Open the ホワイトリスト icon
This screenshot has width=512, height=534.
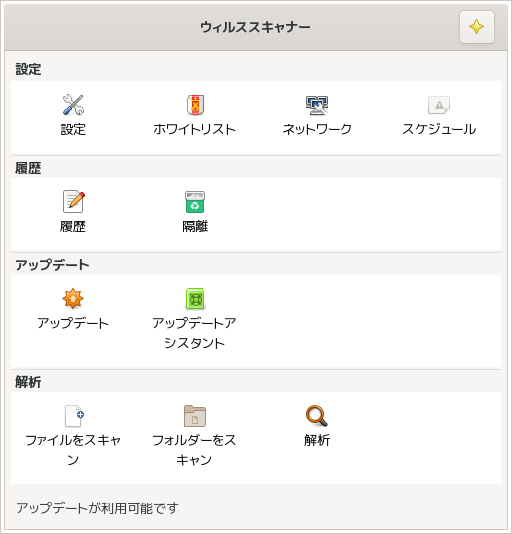click(195, 105)
